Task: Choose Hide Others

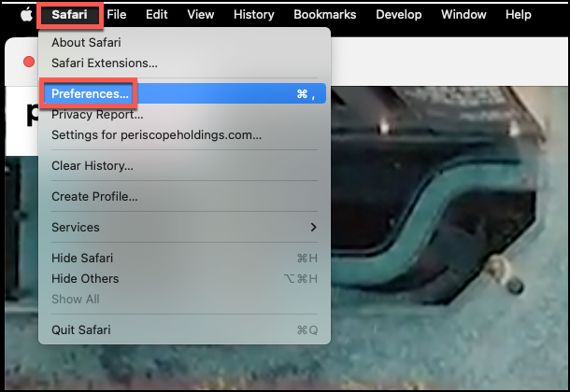Action: point(185,279)
